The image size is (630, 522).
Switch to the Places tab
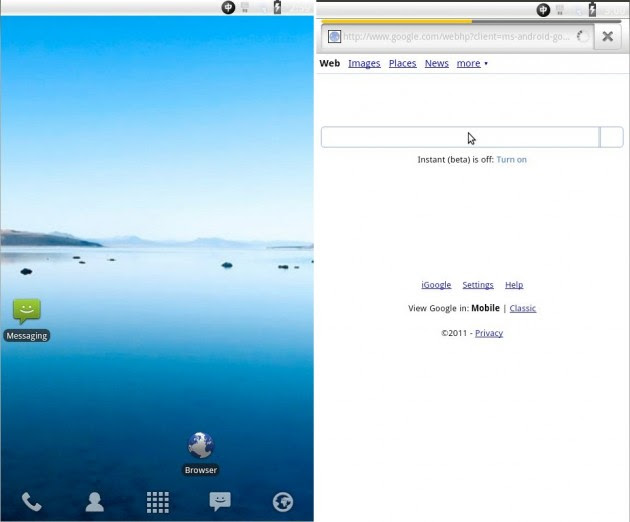point(402,63)
